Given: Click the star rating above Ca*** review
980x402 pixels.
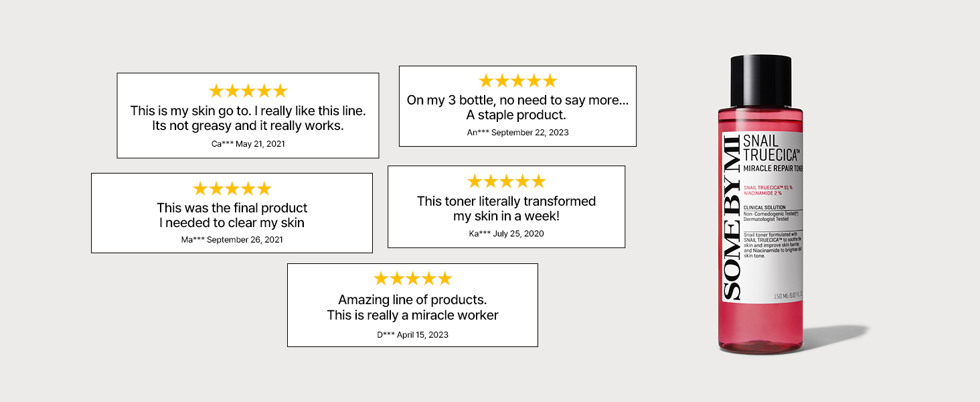Looking at the screenshot, I should pyautogui.click(x=248, y=91).
